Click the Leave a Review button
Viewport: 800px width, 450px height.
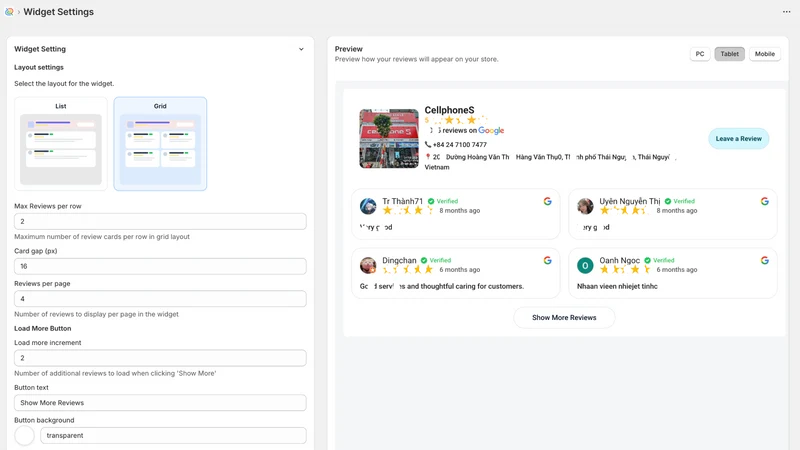(738, 139)
